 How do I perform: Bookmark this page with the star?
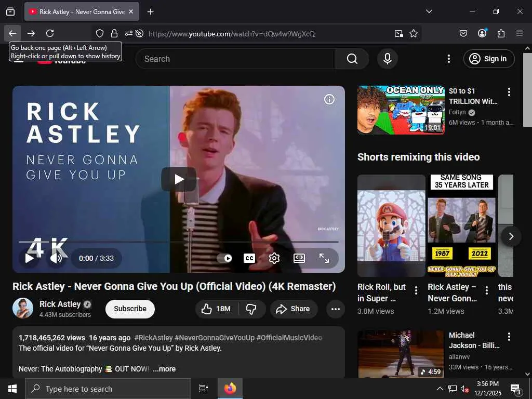pos(413,33)
